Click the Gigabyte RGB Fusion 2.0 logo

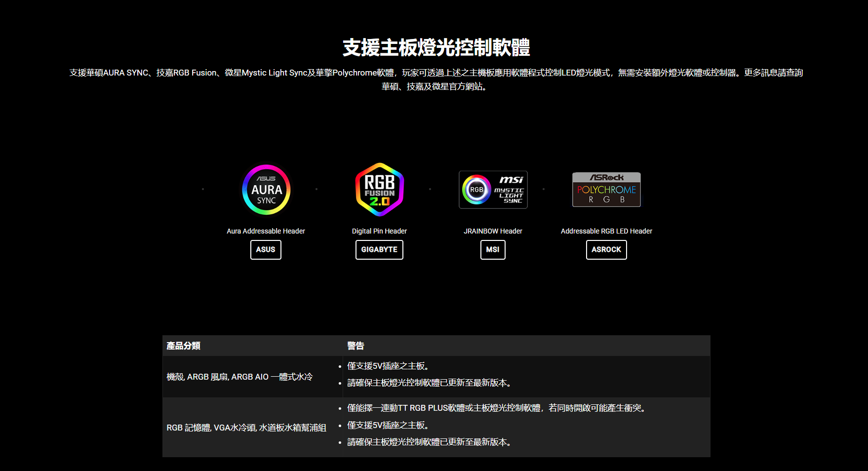point(379,190)
